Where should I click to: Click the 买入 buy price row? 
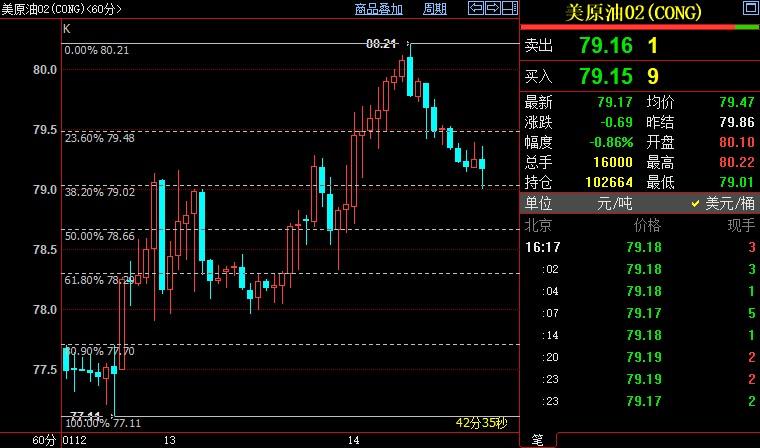point(640,75)
